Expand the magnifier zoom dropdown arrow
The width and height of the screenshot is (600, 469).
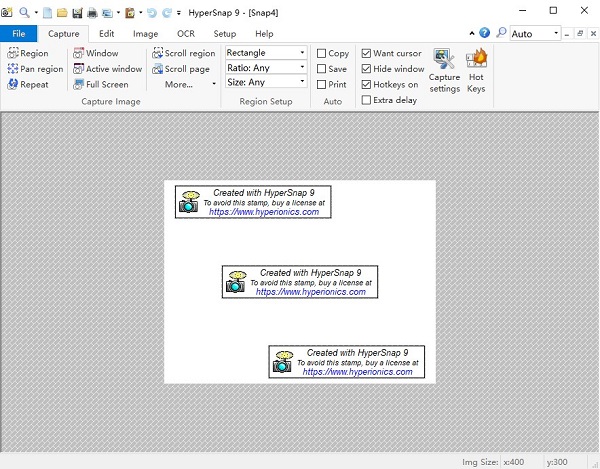pos(36,13)
